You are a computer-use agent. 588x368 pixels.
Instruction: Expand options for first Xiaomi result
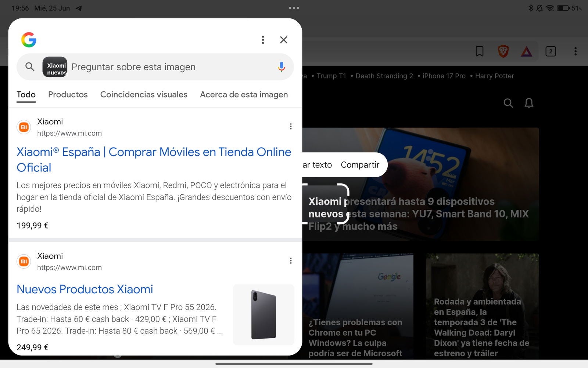[291, 127]
